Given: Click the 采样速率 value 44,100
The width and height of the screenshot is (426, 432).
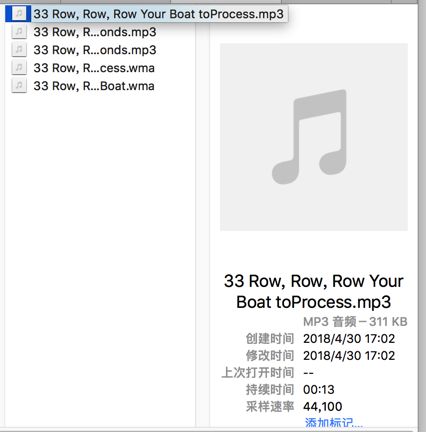Looking at the screenshot, I should click(323, 407).
